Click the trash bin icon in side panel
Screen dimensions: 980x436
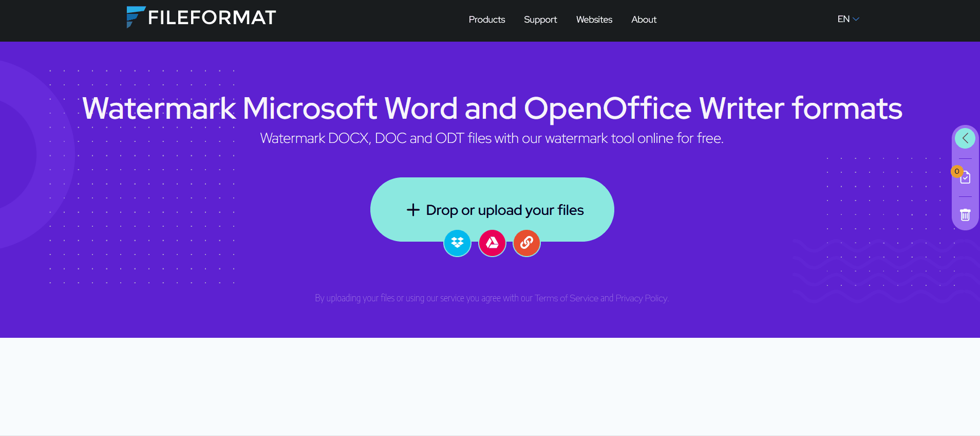965,215
